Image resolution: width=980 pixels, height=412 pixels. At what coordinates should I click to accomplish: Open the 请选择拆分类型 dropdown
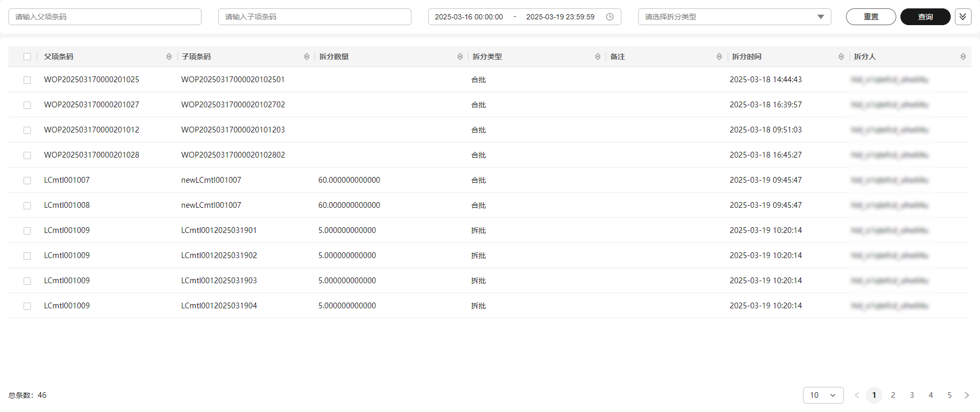click(734, 17)
